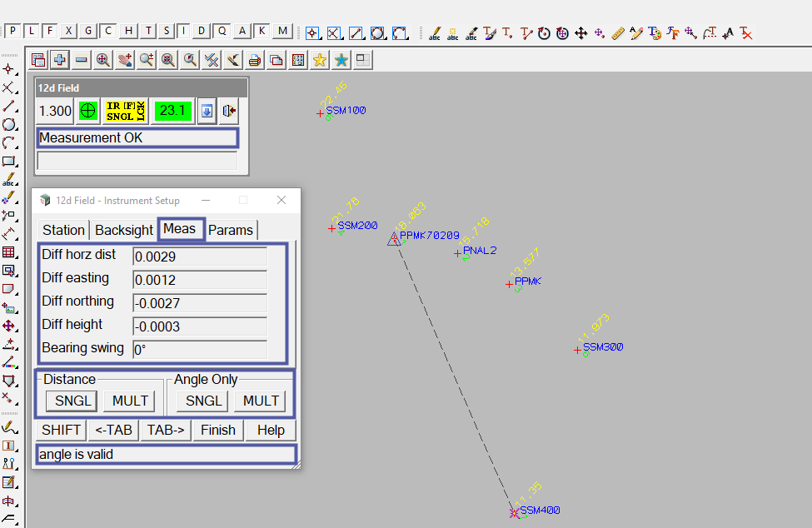Image resolution: width=812 pixels, height=528 pixels.
Task: Click the delete text icon with red X
Action: (x=746, y=33)
